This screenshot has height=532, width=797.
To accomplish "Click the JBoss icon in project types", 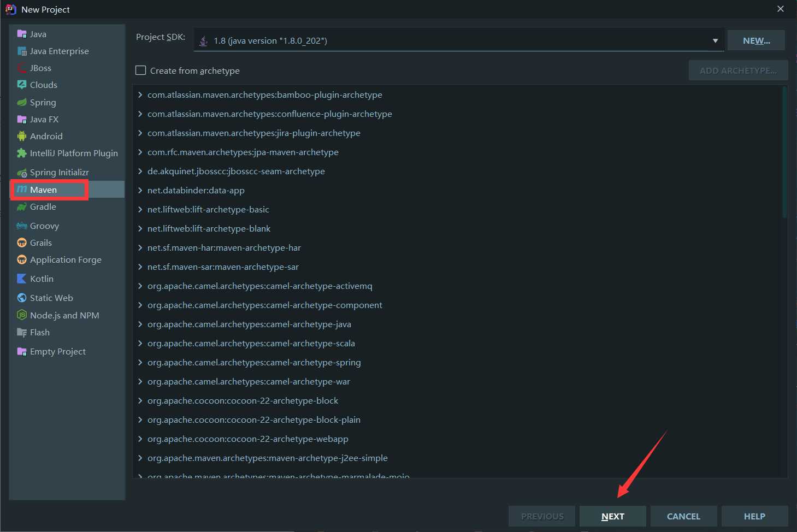I will 22,68.
